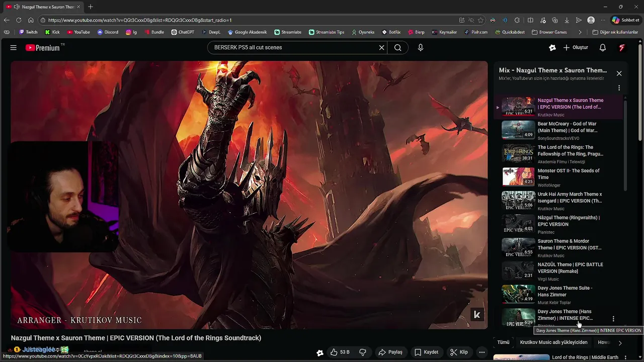Clear the search box text
This screenshot has height=362, width=644.
(381, 48)
